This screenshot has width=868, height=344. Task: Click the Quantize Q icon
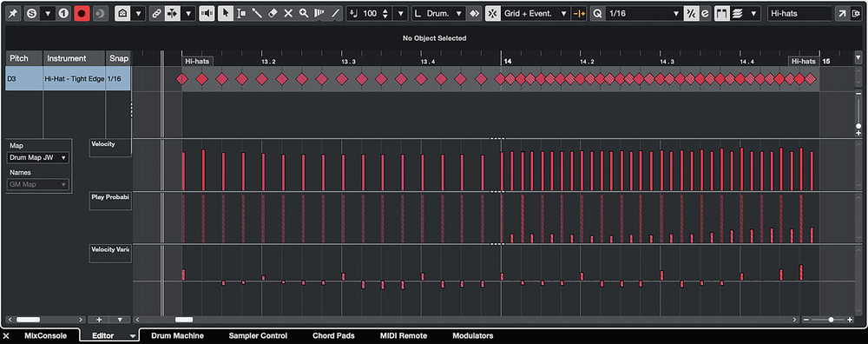coord(596,13)
